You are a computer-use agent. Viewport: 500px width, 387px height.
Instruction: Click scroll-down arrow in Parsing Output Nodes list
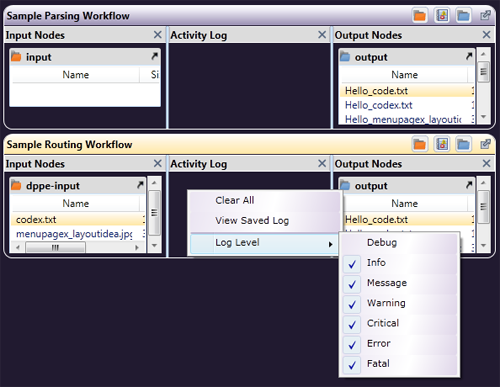483,117
